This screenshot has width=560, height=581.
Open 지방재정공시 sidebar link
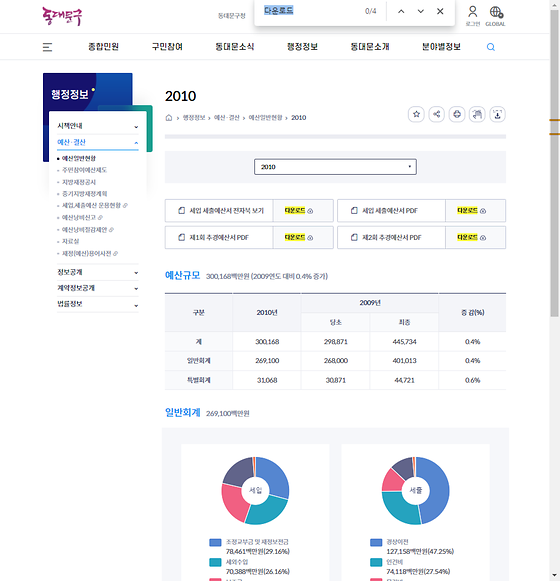(79, 182)
